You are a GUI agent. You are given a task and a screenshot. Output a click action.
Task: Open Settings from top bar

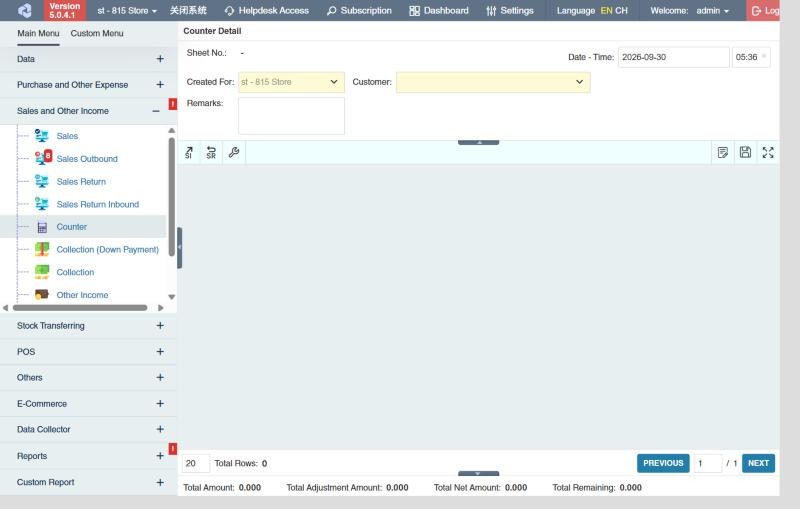[x=510, y=10]
